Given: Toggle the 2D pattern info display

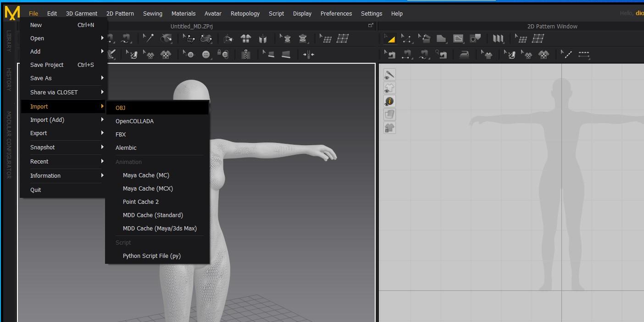Looking at the screenshot, I should pyautogui.click(x=389, y=101).
